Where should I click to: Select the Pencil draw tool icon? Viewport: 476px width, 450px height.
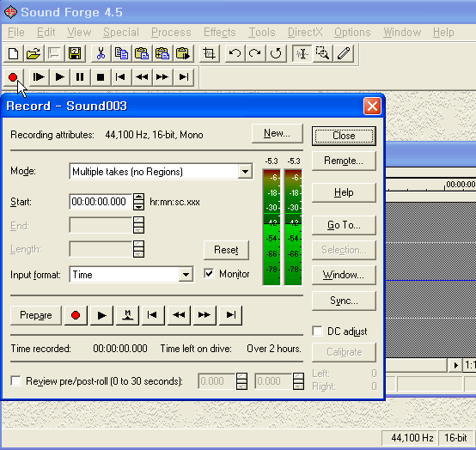[x=344, y=54]
